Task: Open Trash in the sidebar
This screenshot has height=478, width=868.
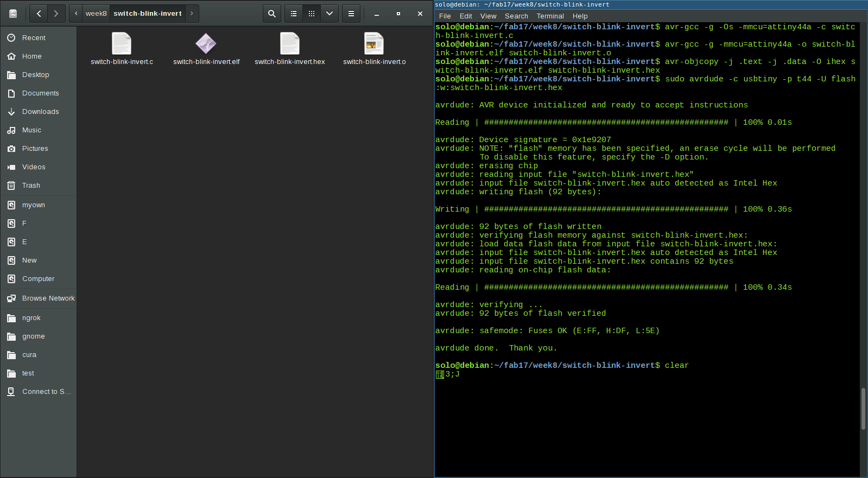Action: coord(38,186)
